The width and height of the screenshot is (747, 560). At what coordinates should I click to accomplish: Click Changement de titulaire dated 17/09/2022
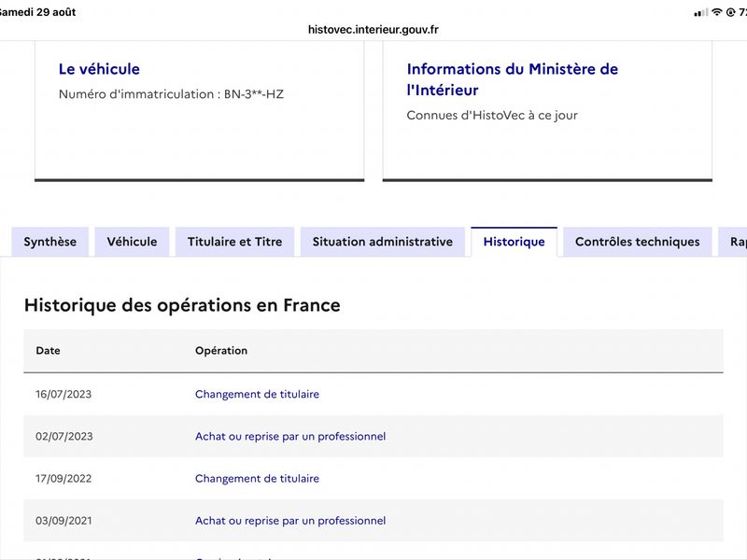point(257,478)
